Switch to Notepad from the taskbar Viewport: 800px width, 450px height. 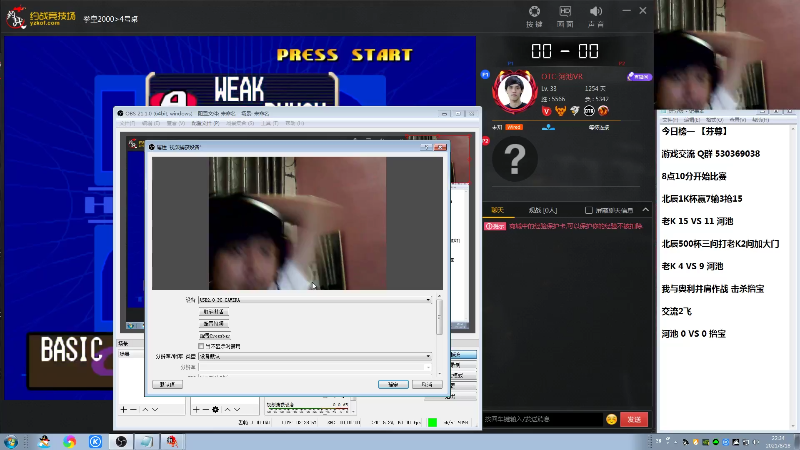tap(146, 441)
